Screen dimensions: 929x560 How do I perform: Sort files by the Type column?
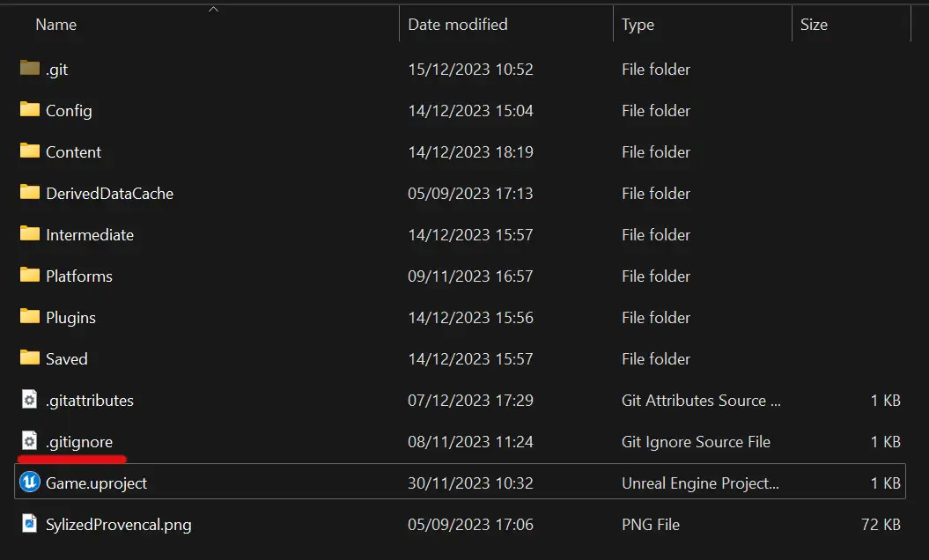click(x=638, y=24)
